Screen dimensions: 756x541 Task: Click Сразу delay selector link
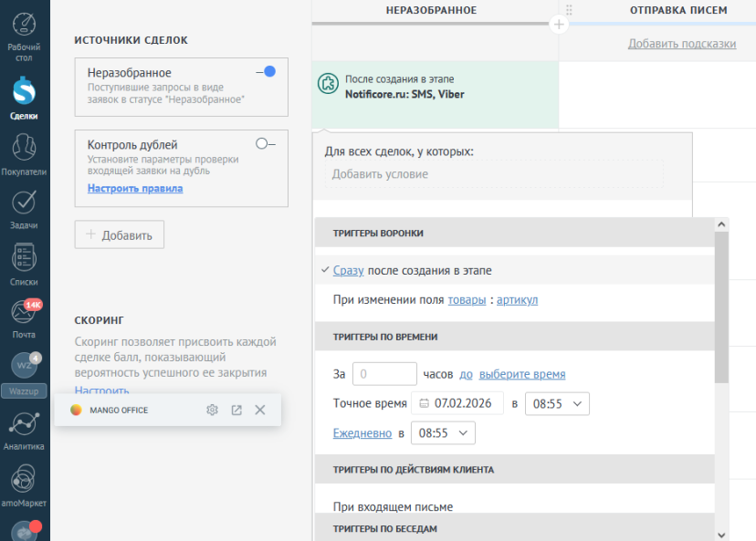coord(348,271)
